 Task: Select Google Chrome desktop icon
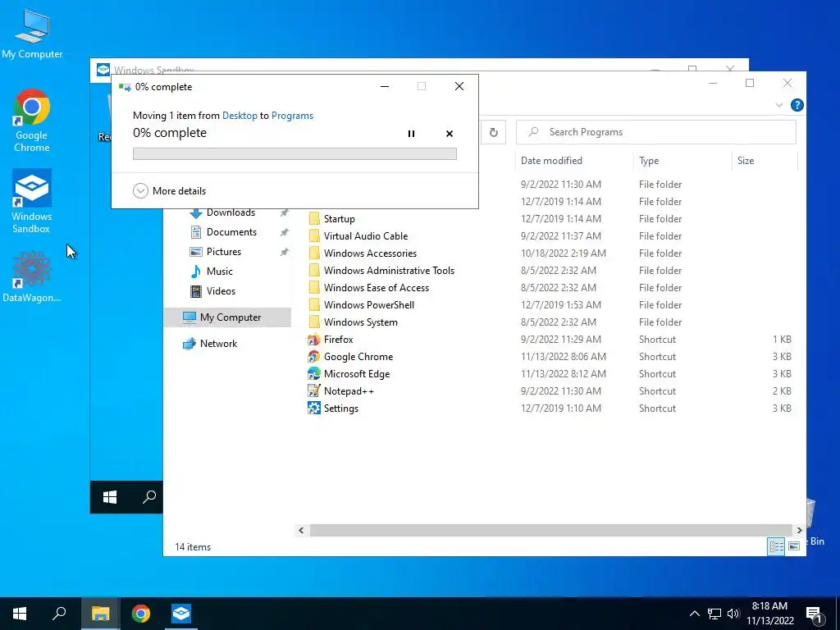pos(32,121)
